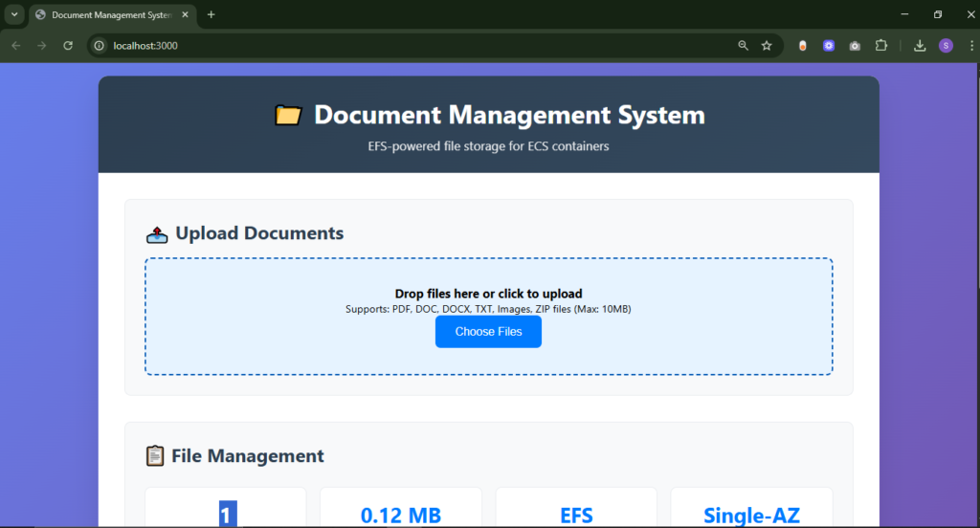Restore down the browser window
The height and width of the screenshot is (528, 980).
(938, 14)
